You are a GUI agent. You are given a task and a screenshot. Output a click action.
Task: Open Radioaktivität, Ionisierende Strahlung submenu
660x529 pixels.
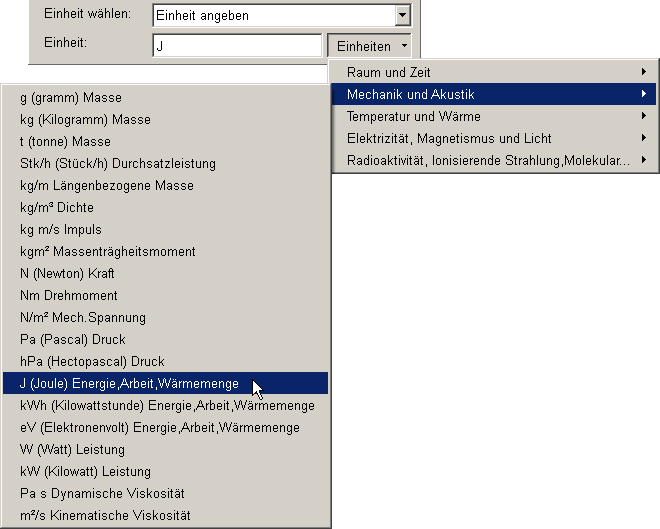494,160
